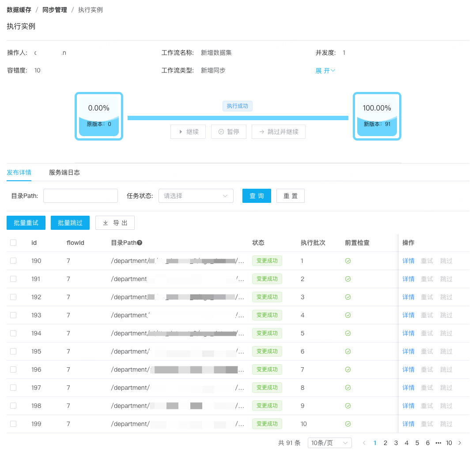Open 详情 for row id 190

[x=408, y=261]
